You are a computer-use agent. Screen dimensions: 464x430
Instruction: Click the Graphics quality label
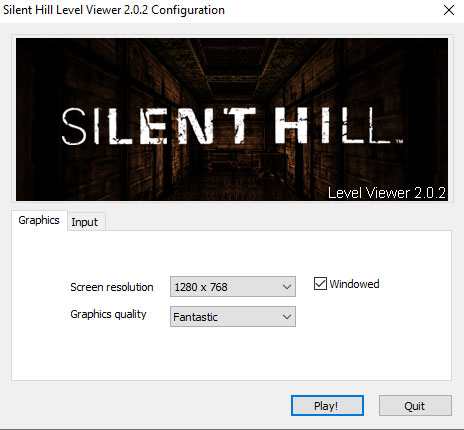108,314
